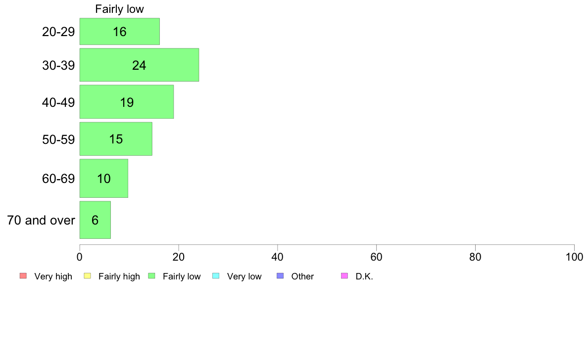Select the 40-49 bar showing 19
This screenshot has height=364, width=588.
pos(127,101)
